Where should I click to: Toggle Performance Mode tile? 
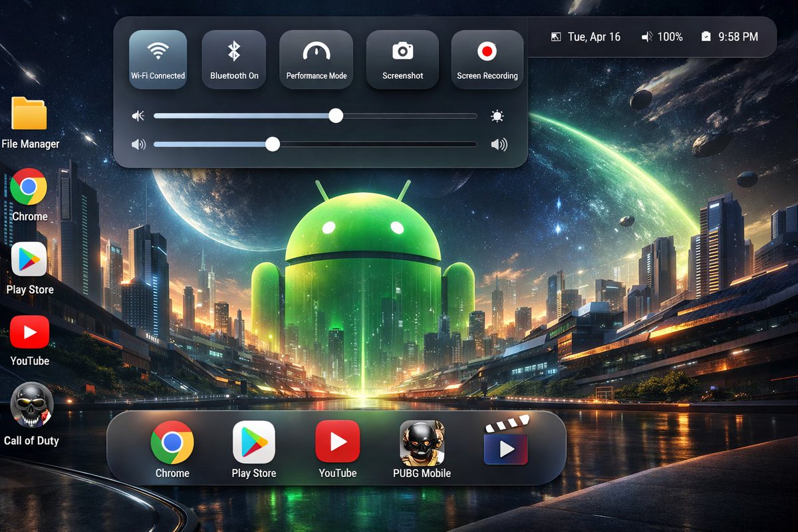click(x=317, y=59)
